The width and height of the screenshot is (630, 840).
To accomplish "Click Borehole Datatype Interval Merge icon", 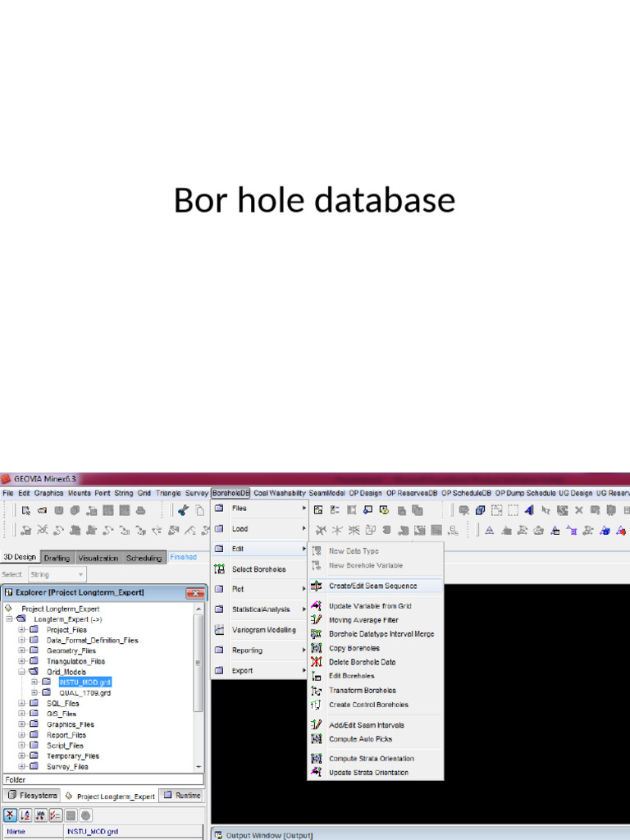I will (x=316, y=634).
